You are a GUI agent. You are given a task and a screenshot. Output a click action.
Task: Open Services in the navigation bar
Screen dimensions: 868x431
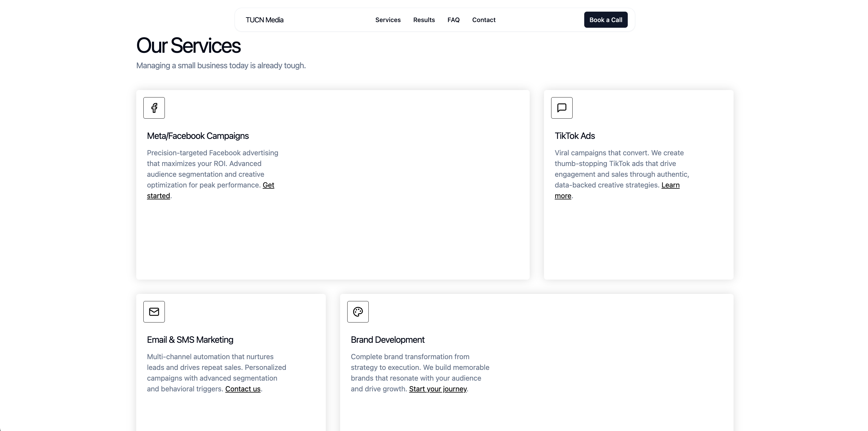coord(388,20)
